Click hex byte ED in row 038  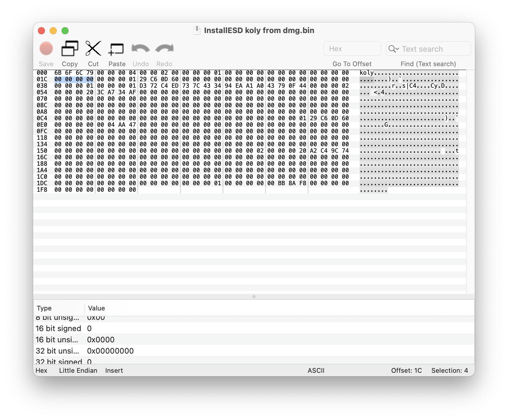coord(175,86)
